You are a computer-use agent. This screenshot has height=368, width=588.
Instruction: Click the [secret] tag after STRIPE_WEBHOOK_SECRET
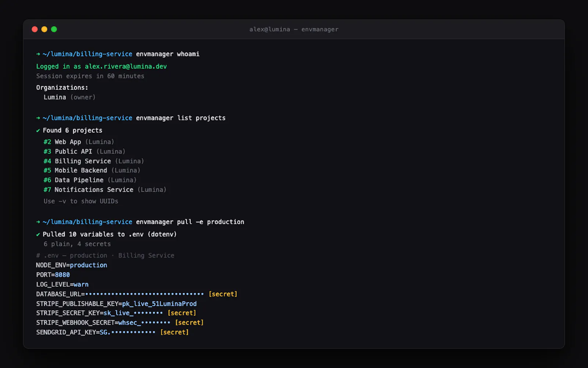tap(189, 323)
